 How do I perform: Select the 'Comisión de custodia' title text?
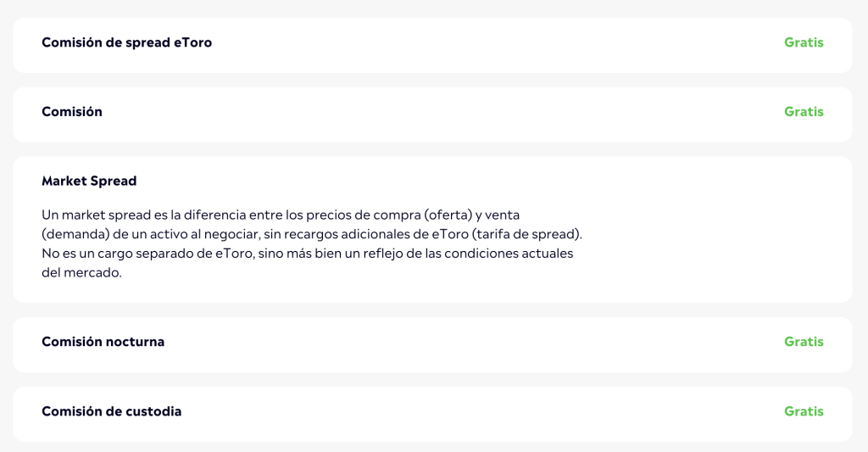[x=111, y=412]
